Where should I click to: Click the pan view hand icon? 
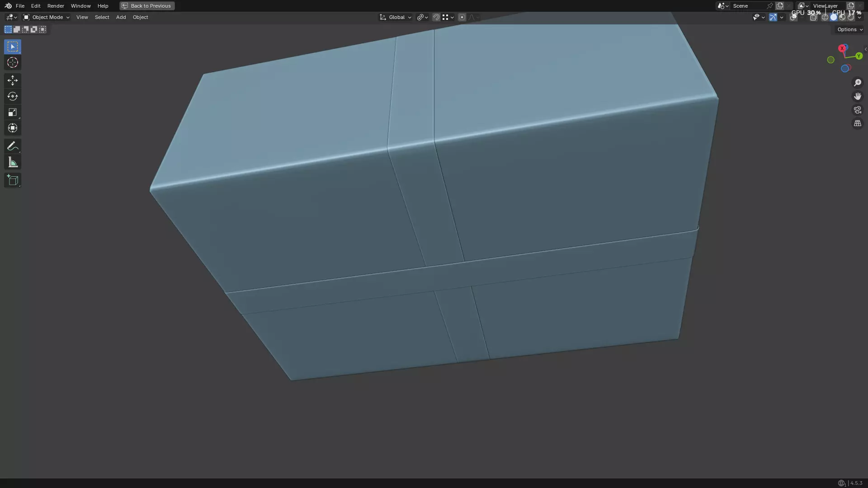pyautogui.click(x=857, y=96)
